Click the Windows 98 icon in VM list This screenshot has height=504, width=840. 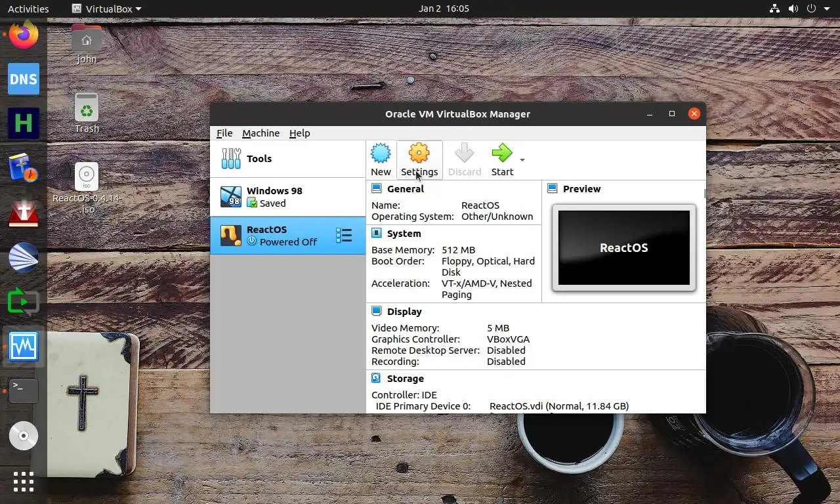(x=230, y=197)
